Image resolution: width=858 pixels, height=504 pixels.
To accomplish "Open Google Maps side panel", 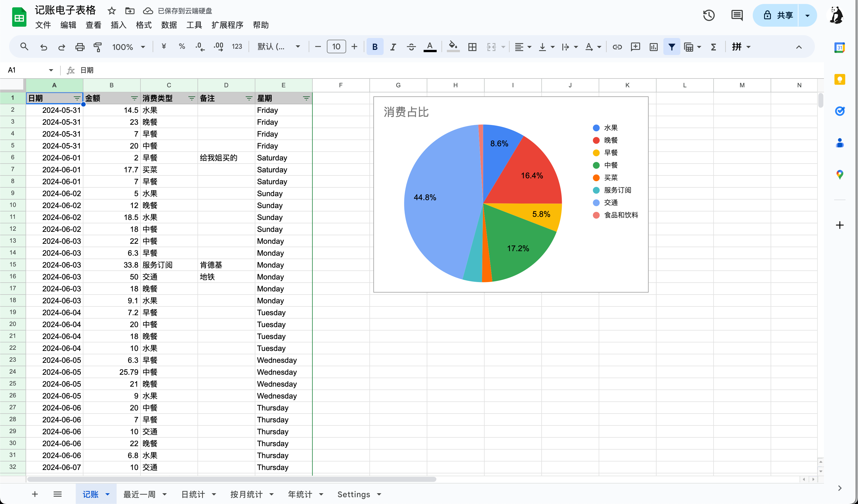I will point(840,175).
